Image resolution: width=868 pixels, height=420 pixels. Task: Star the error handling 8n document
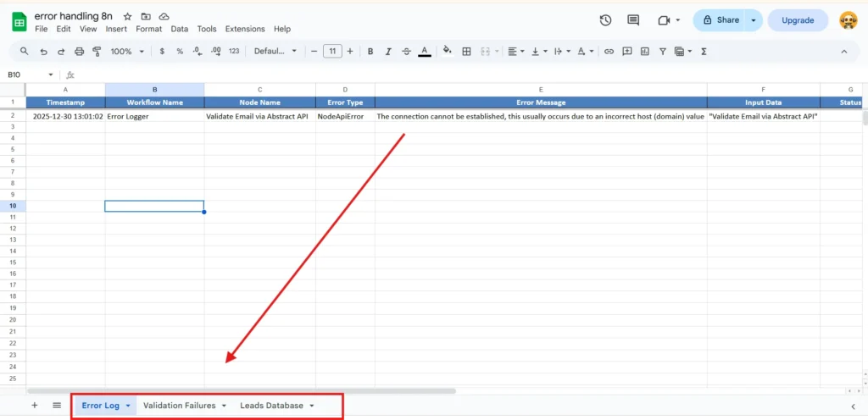pos(127,17)
